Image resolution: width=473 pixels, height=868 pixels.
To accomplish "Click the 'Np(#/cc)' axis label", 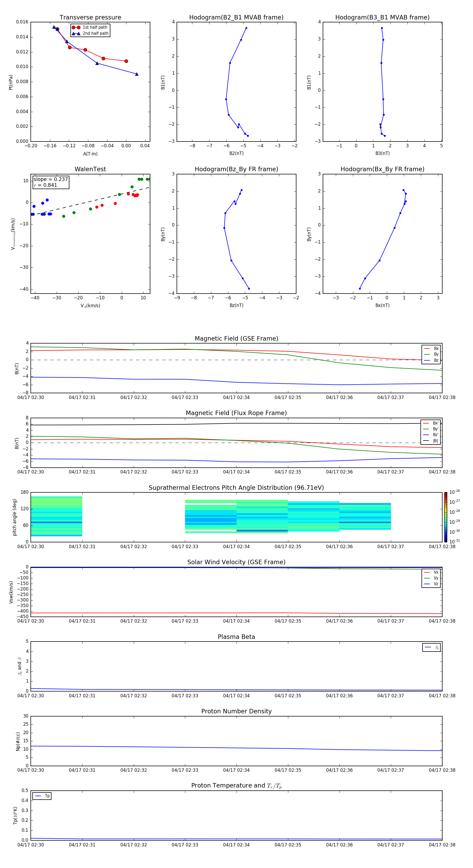I will pos(18,741).
